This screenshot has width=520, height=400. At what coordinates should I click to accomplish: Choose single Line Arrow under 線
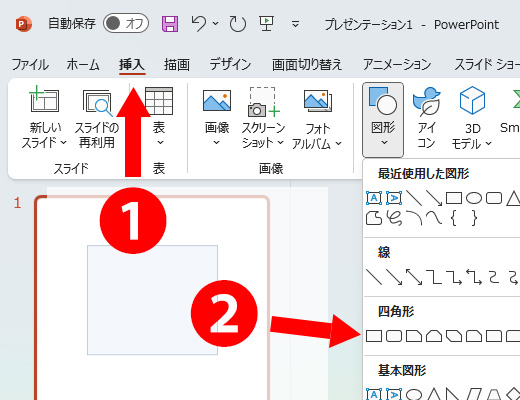coord(394,277)
